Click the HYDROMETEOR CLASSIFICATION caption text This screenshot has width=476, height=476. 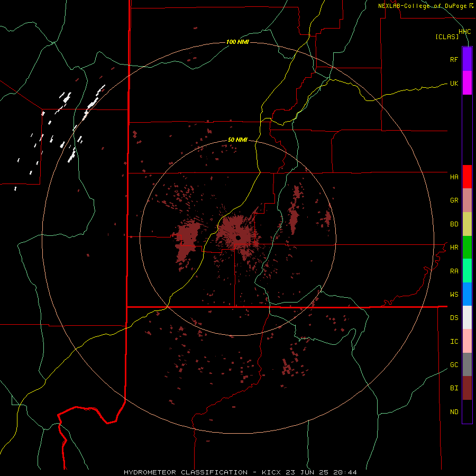(186, 472)
